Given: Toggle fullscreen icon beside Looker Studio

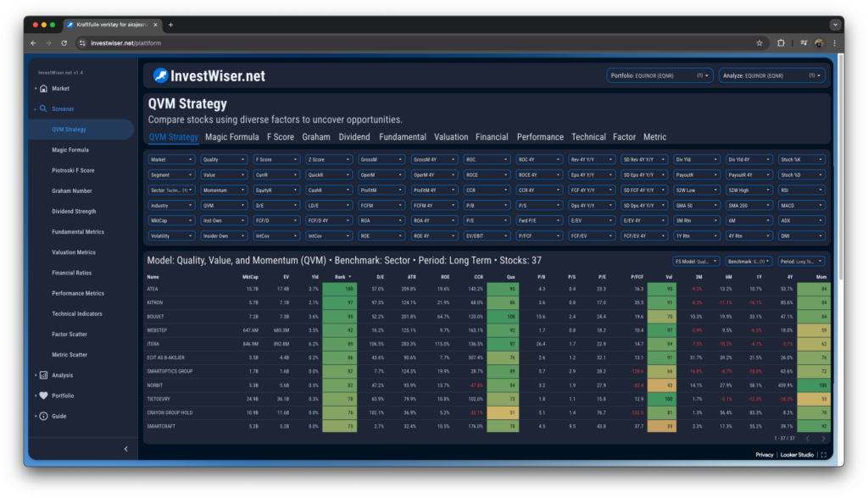Looking at the screenshot, I should point(824,455).
